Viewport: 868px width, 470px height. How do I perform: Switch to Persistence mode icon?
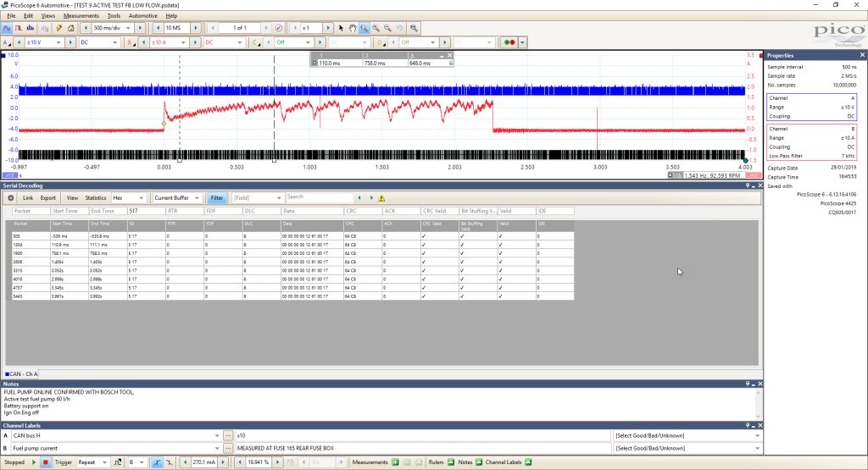pyautogui.click(x=19, y=28)
